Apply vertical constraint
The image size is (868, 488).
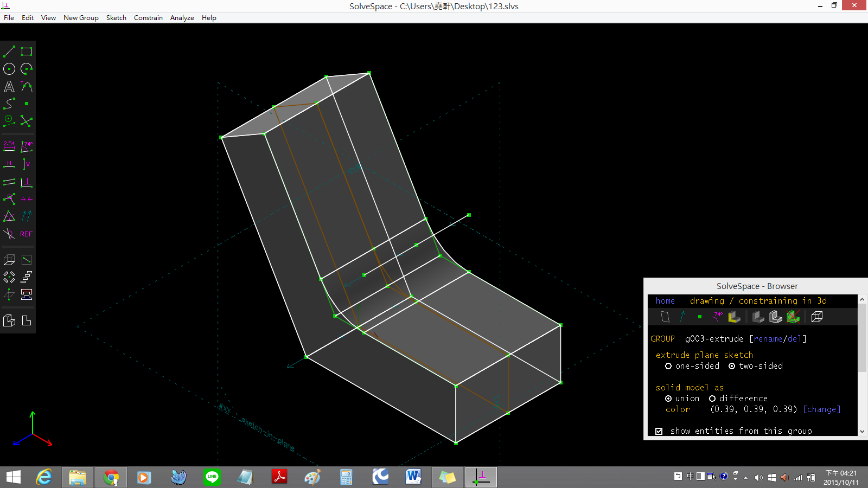tap(27, 164)
